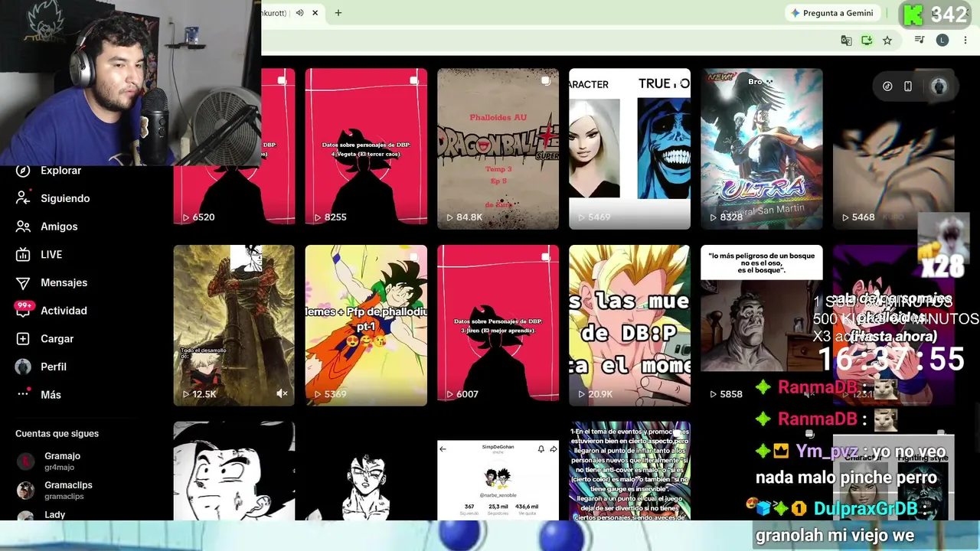Viewport: 980px width, 551px height.
Task: Open the Vegeta video with 8255 views
Action: pyautogui.click(x=366, y=148)
